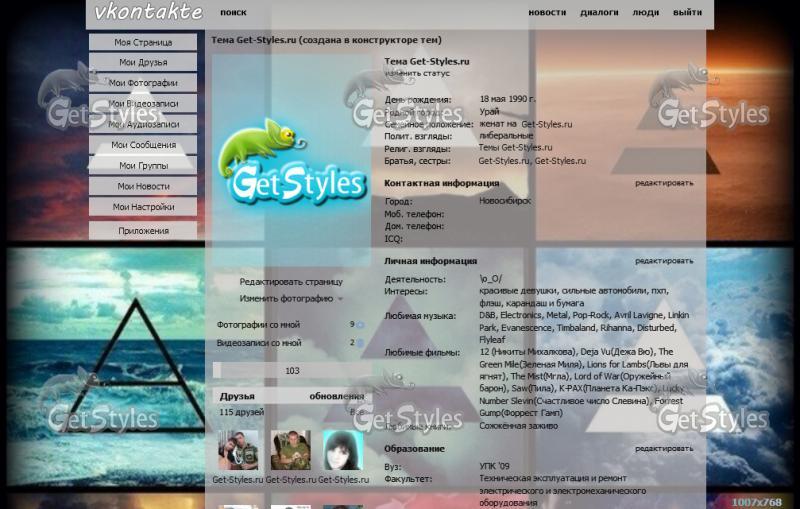Click icon next to video count 2
This screenshot has width=800, height=509.
tap(360, 343)
